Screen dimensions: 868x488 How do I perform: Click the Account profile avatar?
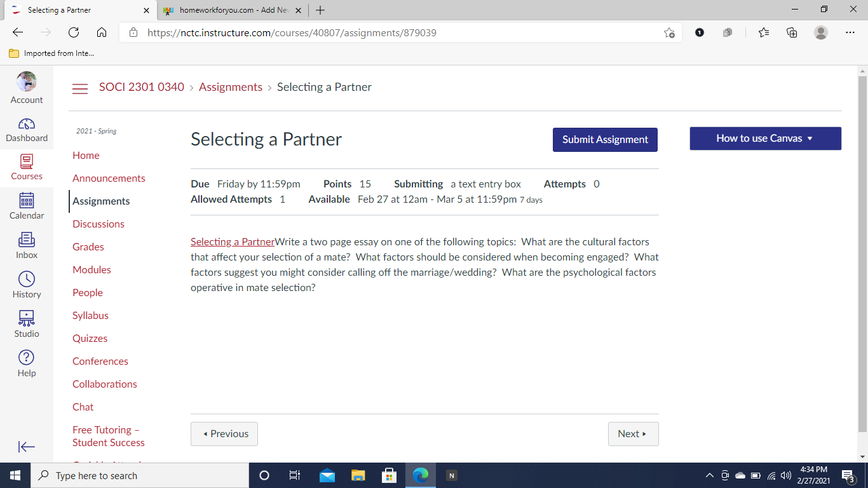tap(27, 82)
